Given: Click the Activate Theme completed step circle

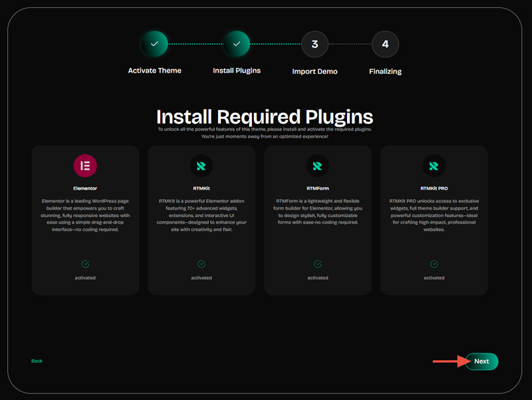Looking at the screenshot, I should [154, 44].
